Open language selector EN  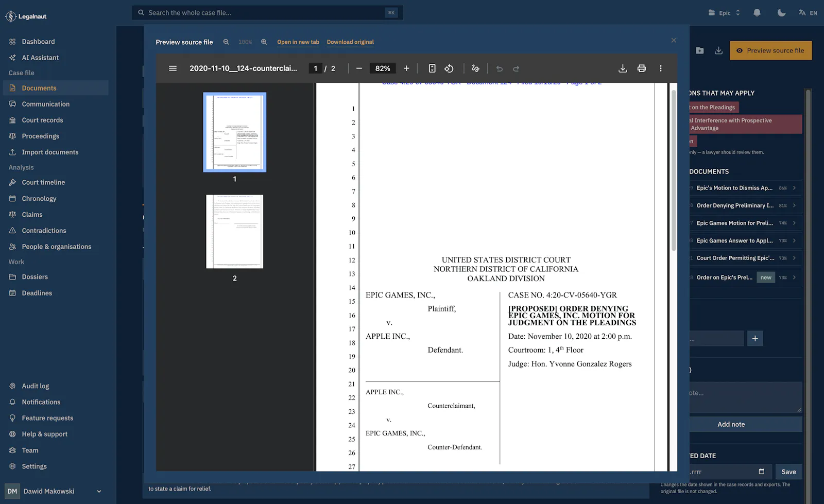(x=808, y=13)
